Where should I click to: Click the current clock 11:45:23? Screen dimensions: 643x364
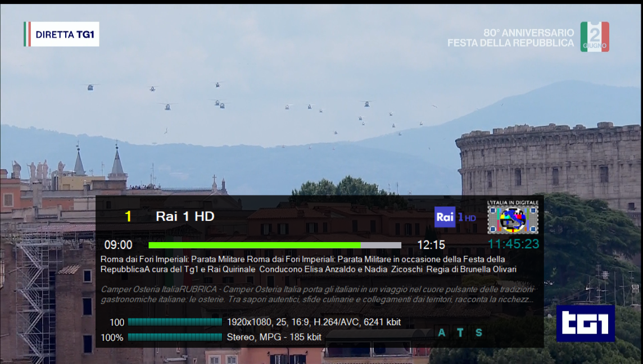coord(513,244)
